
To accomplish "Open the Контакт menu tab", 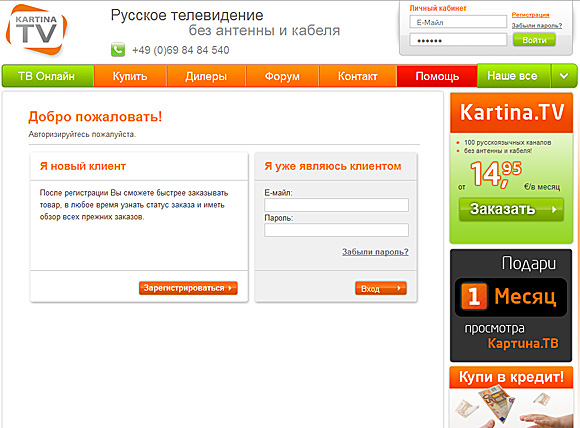I will point(358,76).
